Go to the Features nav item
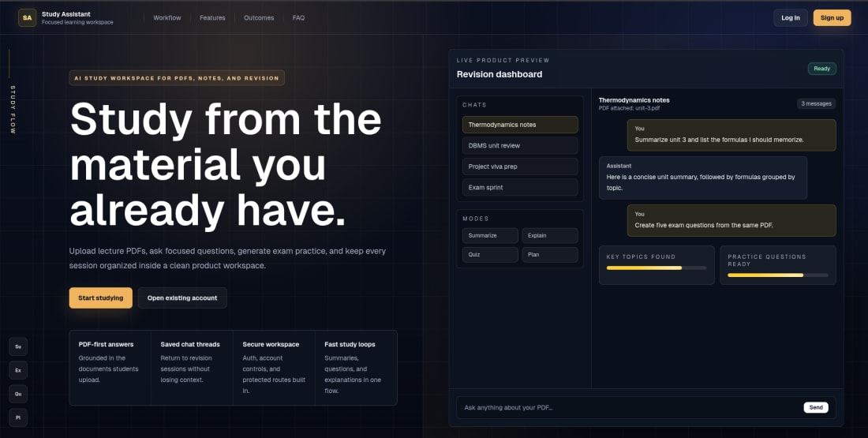The image size is (868, 438). [212, 17]
